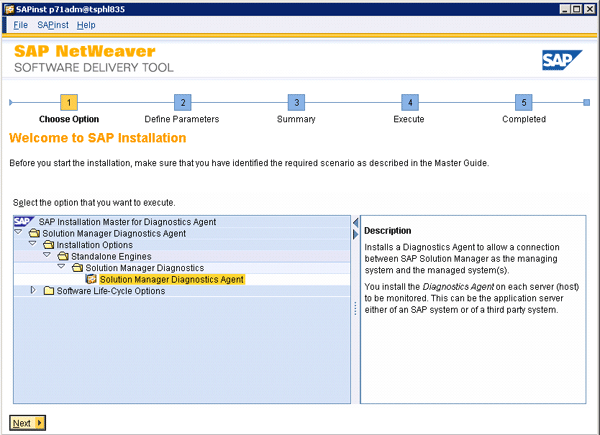The height and width of the screenshot is (435, 600).
Task: Select the Solution Manager Diagnostics row
Action: click(x=182, y=268)
